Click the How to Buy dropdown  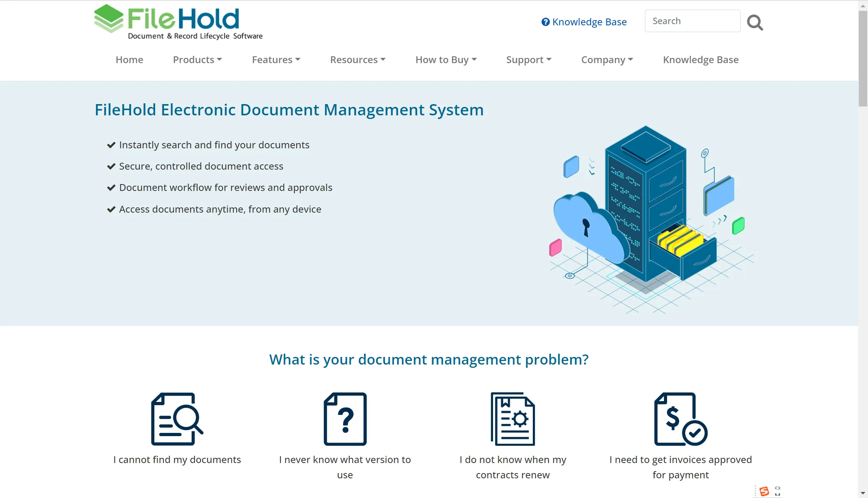(446, 59)
